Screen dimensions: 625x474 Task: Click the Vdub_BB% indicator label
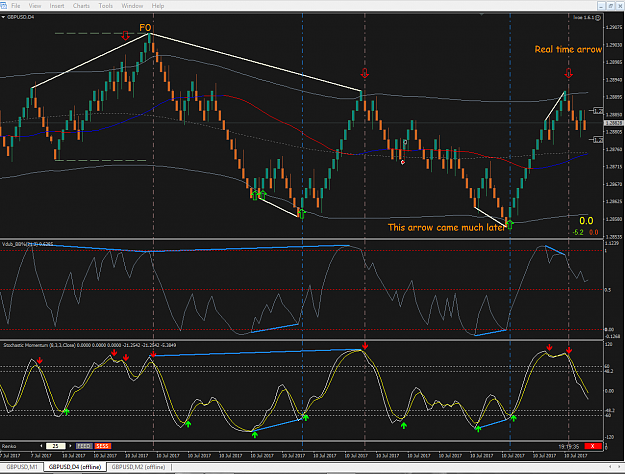pos(27,244)
